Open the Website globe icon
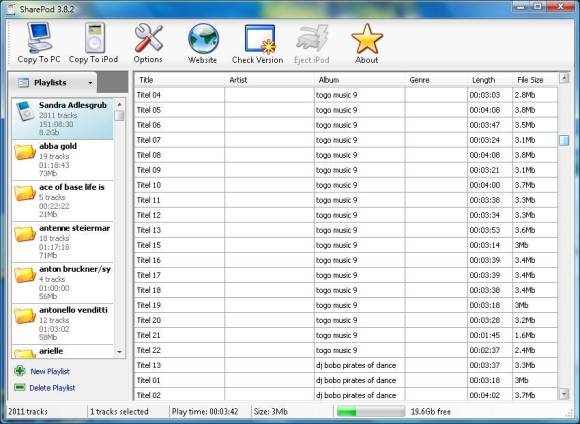Viewport: 580px width, 424px height. [203, 38]
